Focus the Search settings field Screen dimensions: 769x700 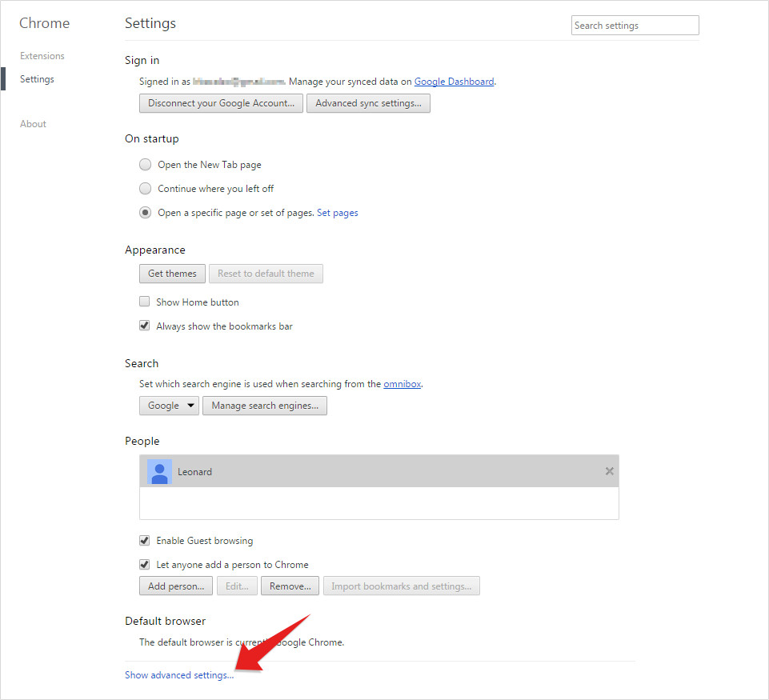coord(635,26)
